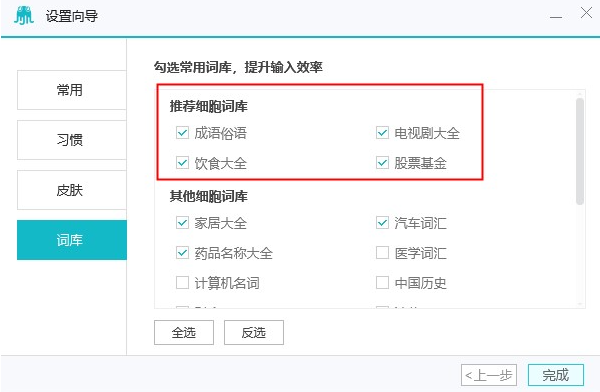Check the 计算机名词 checkbox
This screenshot has width=600, height=392.
pyautogui.click(x=183, y=283)
